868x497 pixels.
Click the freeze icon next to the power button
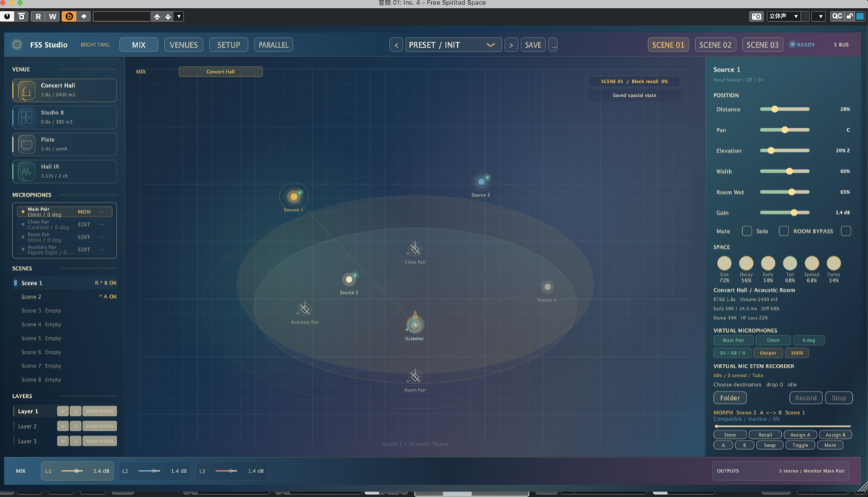pos(22,16)
